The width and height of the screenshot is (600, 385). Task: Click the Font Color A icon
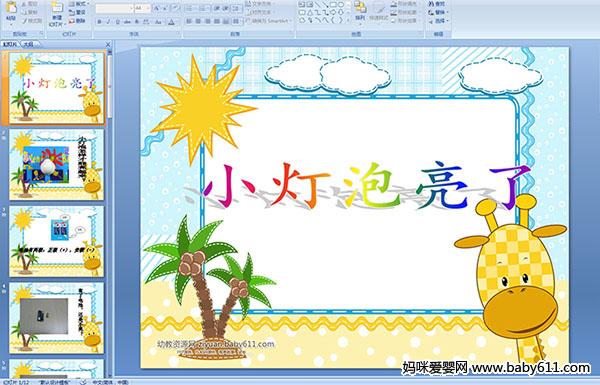pyautogui.click(x=171, y=22)
